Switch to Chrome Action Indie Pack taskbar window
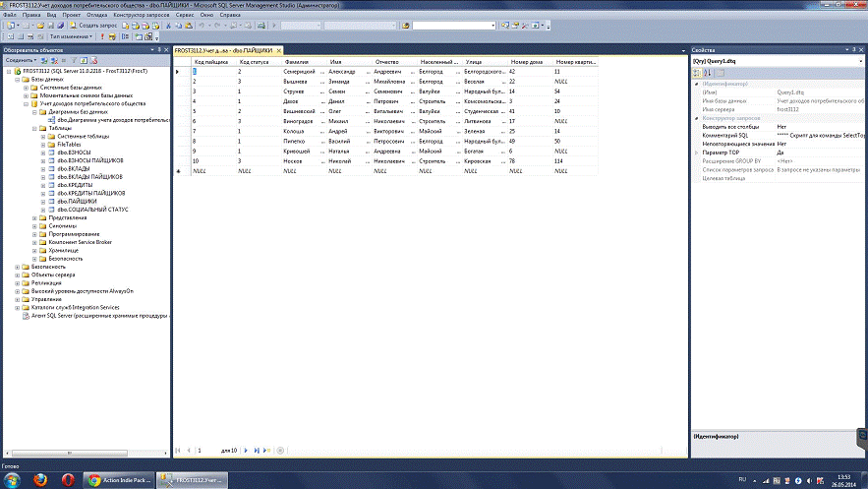 pos(120,479)
